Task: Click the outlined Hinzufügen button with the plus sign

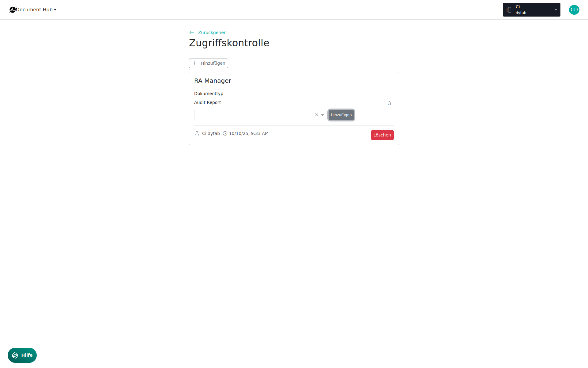Action: (209, 63)
